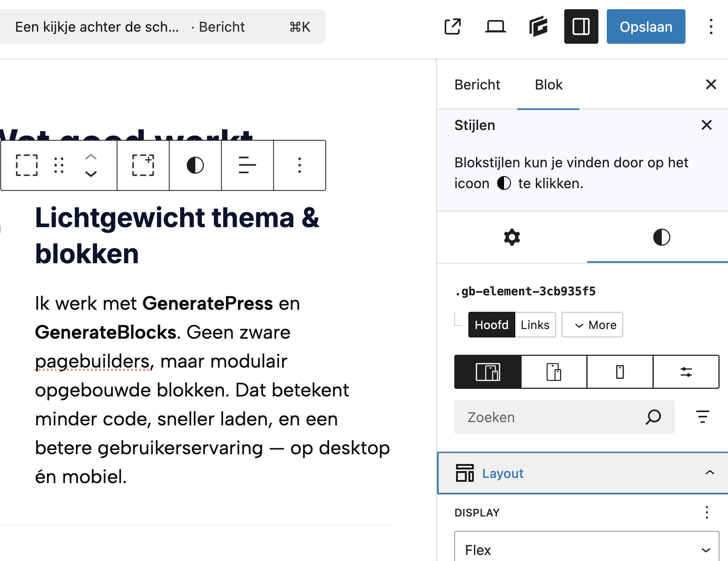Click Opslaan to save the post
Image resolution: width=728 pixels, height=561 pixels.
coord(645,26)
